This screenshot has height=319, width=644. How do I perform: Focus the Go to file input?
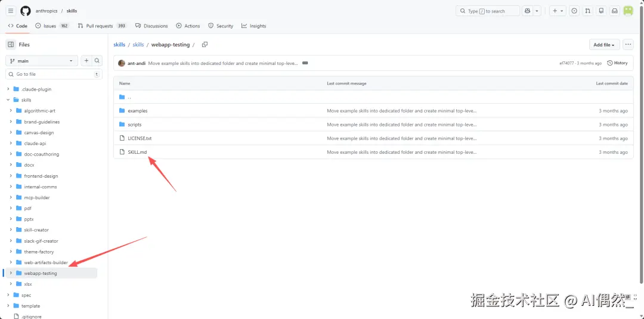coord(54,75)
